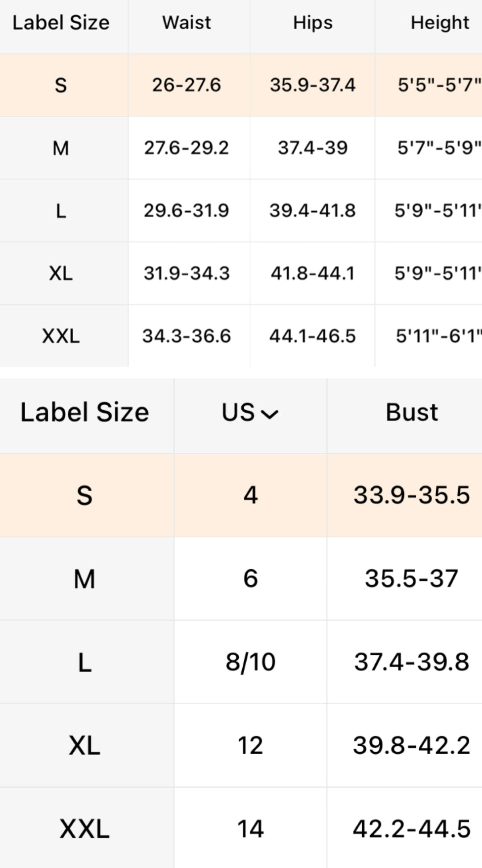
Task: Open the US size region dropdown
Action: click(250, 413)
